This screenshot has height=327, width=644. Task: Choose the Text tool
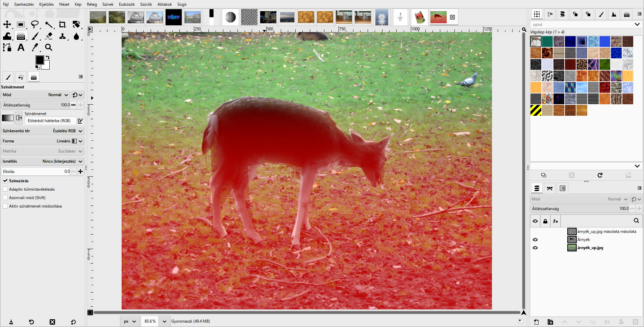21,48
